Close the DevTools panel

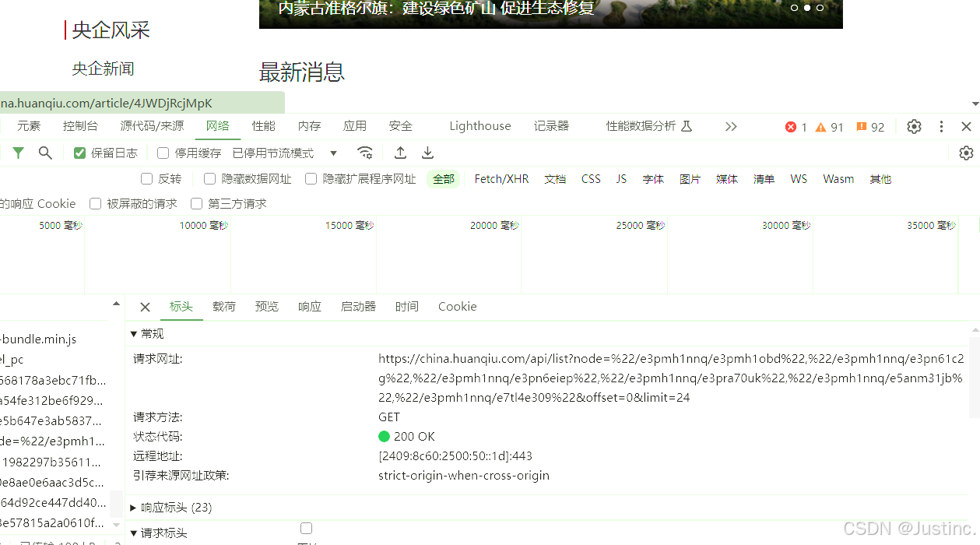[x=966, y=126]
